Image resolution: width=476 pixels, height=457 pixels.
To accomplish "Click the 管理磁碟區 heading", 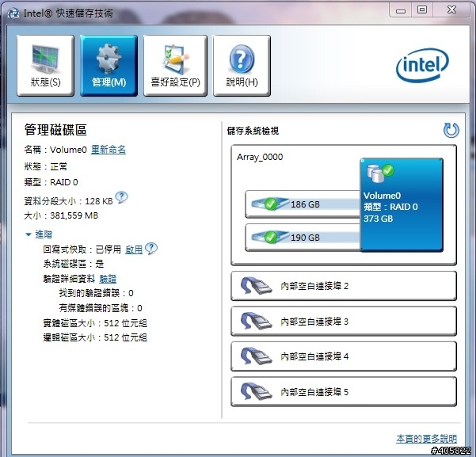I will tap(55, 130).
